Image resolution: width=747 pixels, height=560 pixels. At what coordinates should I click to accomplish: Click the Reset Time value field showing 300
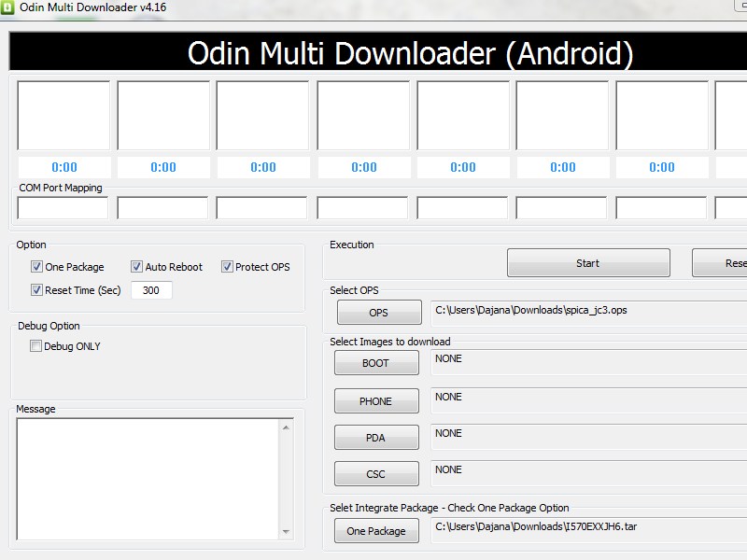(x=151, y=290)
